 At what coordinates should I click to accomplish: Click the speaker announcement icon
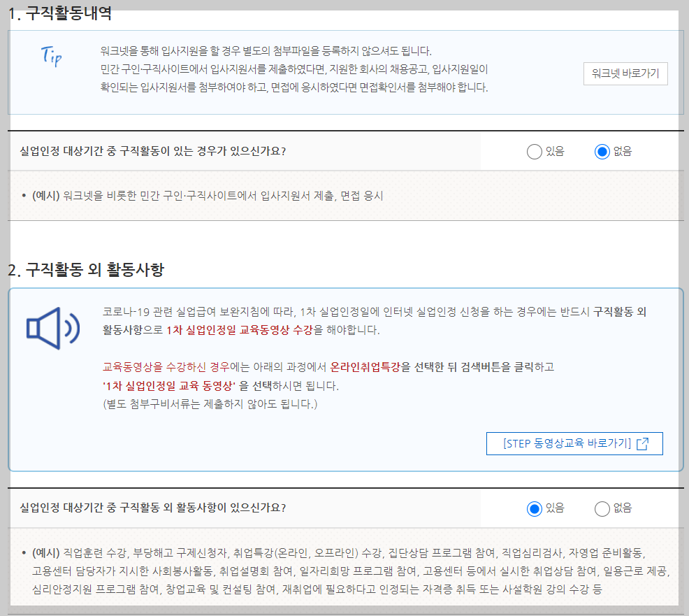click(x=53, y=329)
